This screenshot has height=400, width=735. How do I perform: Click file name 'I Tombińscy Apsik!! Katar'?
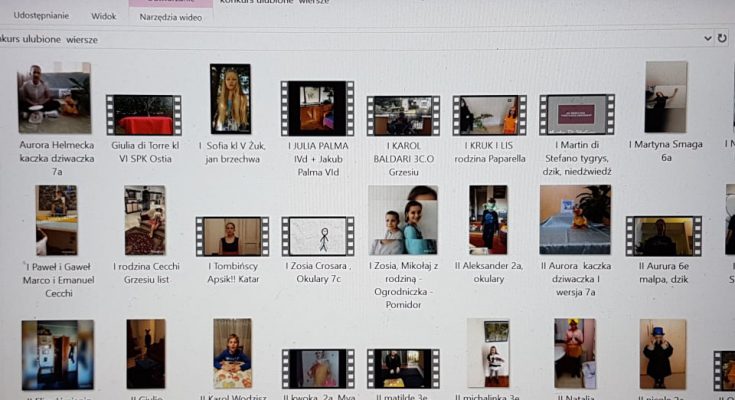point(233,272)
